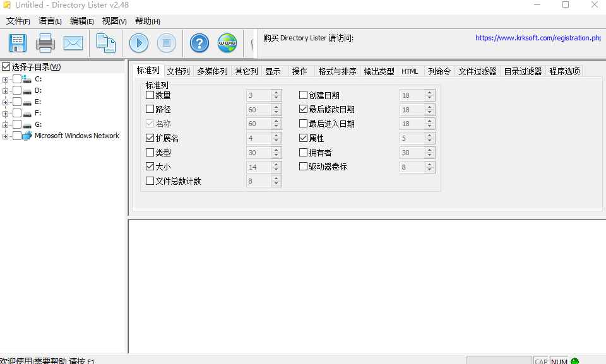This screenshot has height=364, width=606.
Task: Expand the D: drive tree node
Action: point(5,91)
